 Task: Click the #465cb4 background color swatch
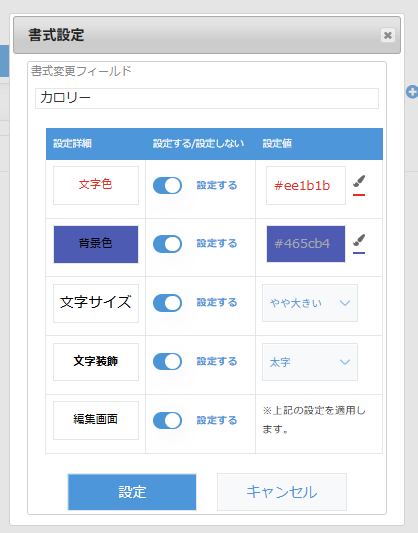[x=306, y=244]
